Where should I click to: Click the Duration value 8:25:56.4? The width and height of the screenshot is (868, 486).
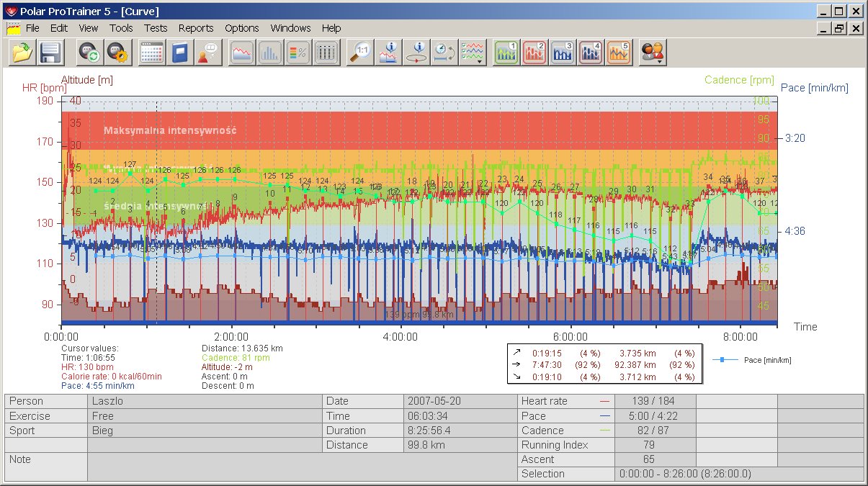click(460, 430)
